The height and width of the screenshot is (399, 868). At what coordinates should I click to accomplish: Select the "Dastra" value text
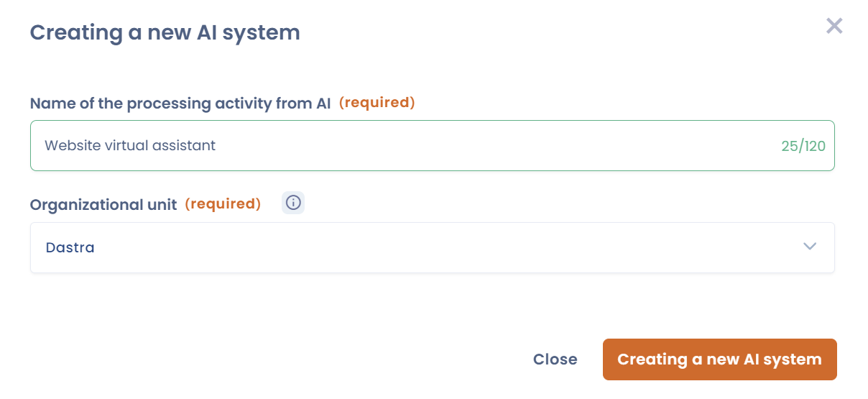[x=70, y=247]
